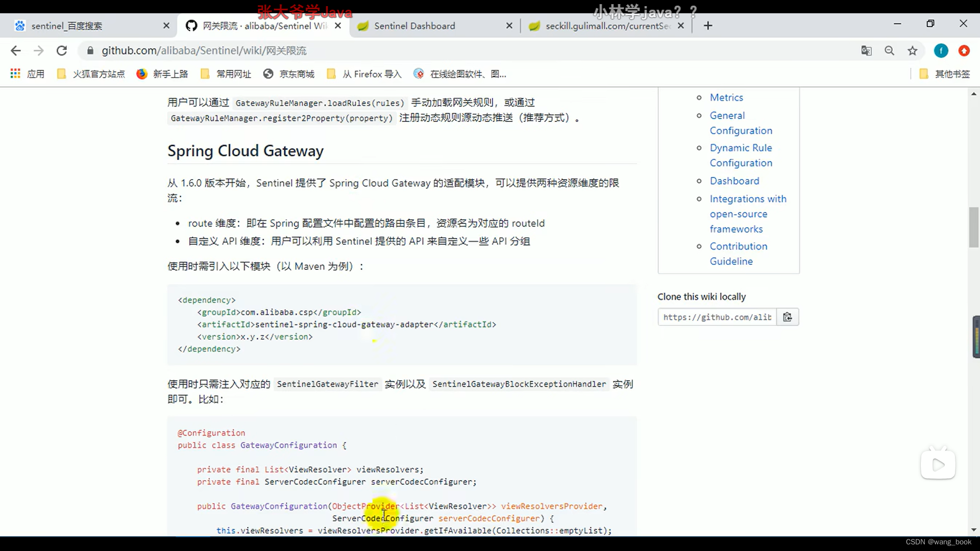
Task: Click the browser back arrow
Action: click(x=16, y=51)
